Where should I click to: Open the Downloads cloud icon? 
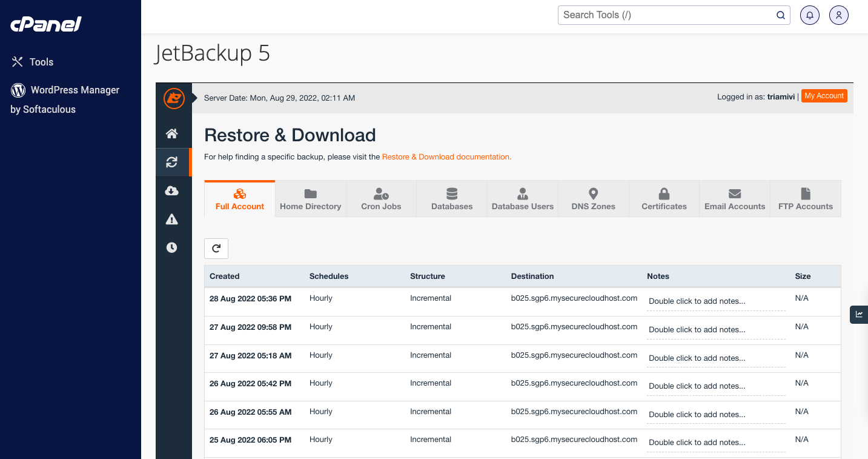pyautogui.click(x=172, y=191)
